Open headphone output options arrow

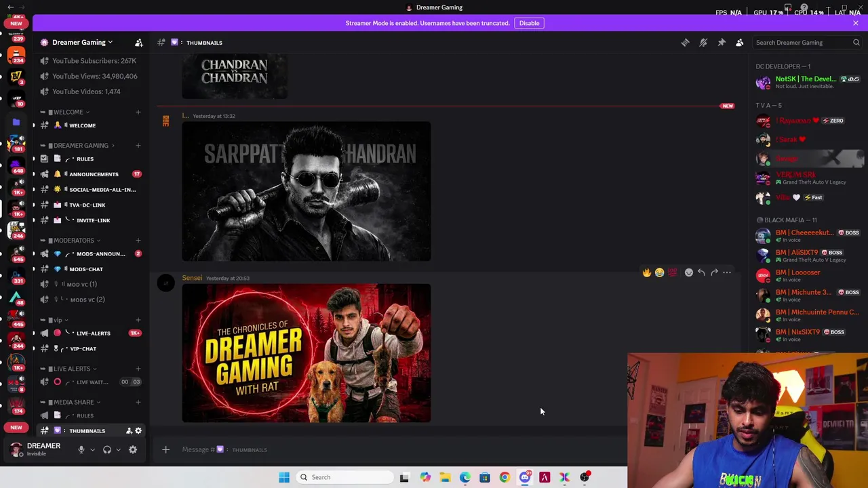coord(118,449)
